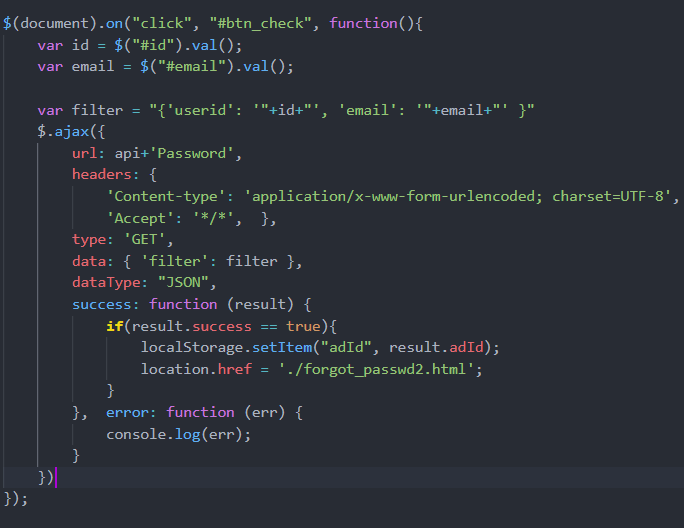
Task: Click the $(document) expression
Action: 50,23
